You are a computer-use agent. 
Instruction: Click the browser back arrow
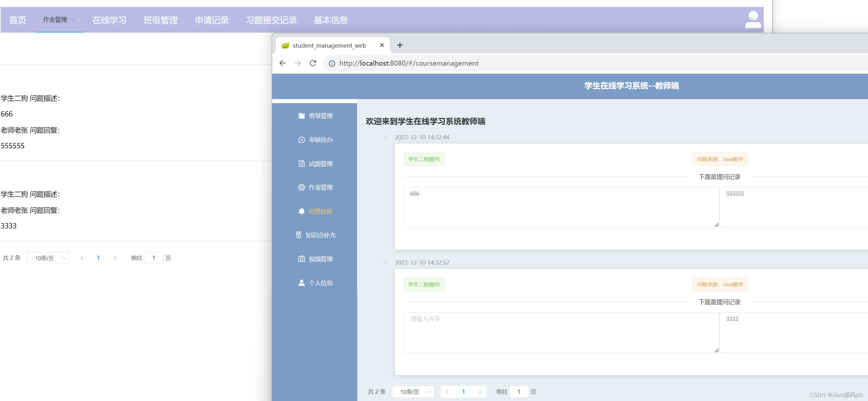point(282,63)
